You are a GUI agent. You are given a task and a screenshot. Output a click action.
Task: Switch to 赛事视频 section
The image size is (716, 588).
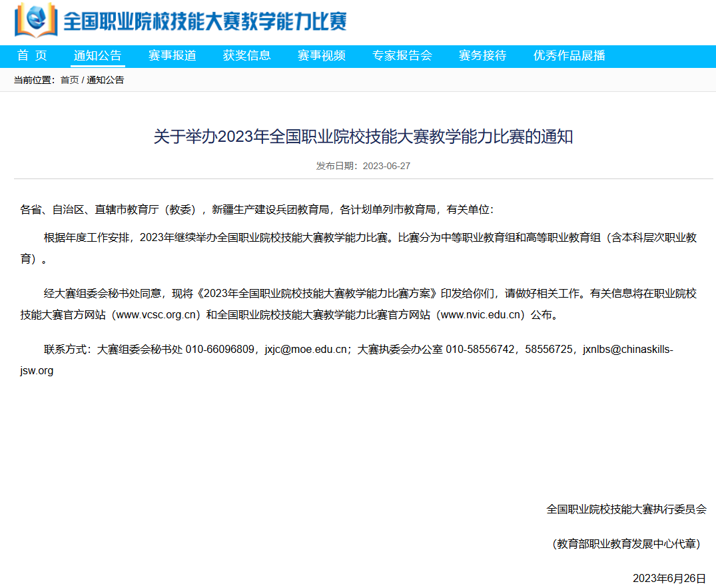(322, 56)
